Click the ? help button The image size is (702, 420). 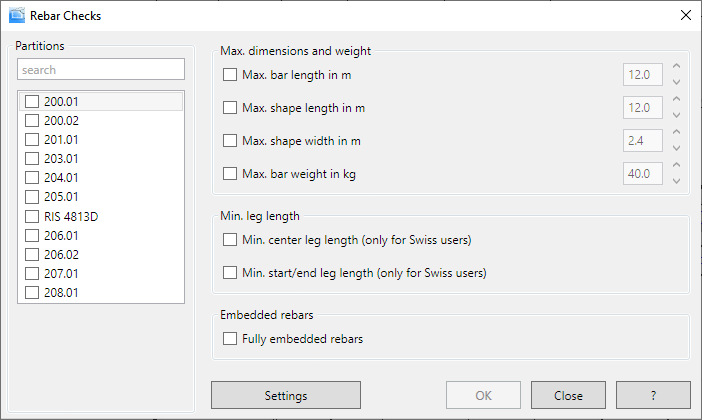(x=653, y=395)
